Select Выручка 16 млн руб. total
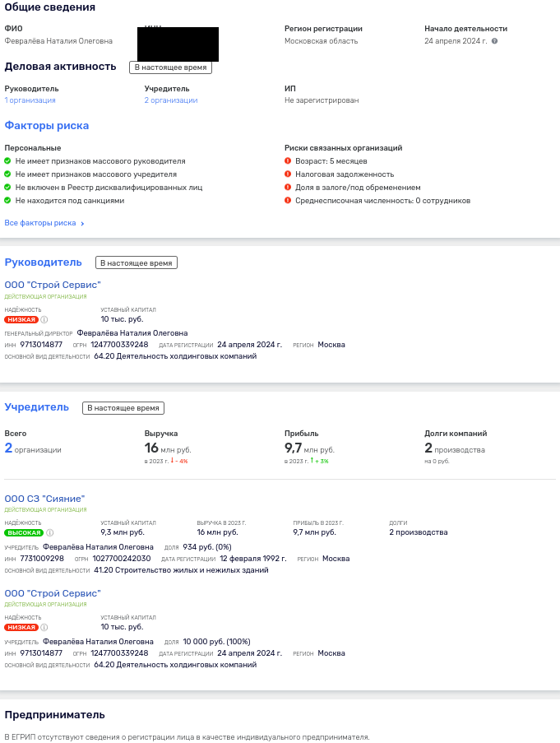The width and height of the screenshot is (560, 743). pos(168,448)
